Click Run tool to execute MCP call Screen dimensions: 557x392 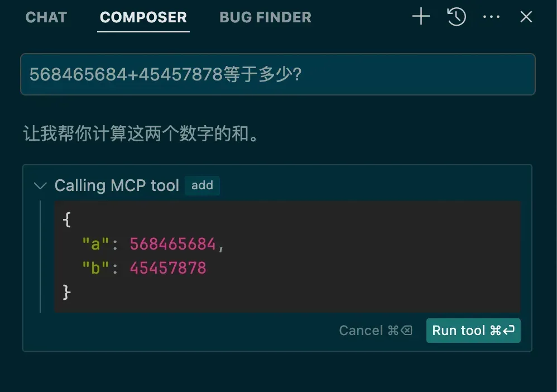pos(473,331)
